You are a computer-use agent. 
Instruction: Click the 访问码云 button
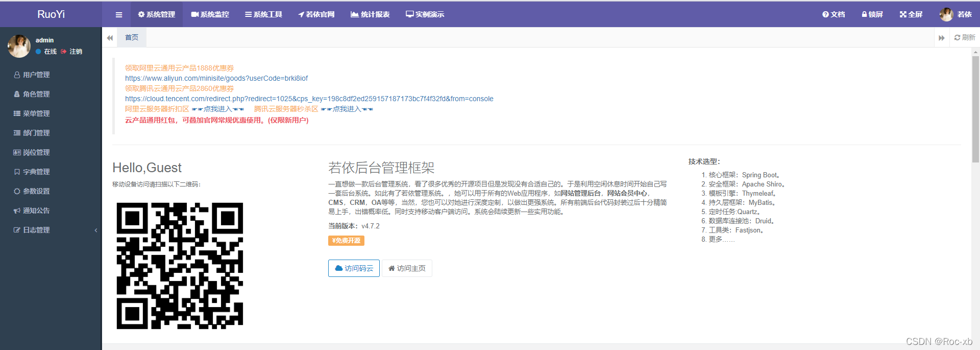[x=354, y=268]
